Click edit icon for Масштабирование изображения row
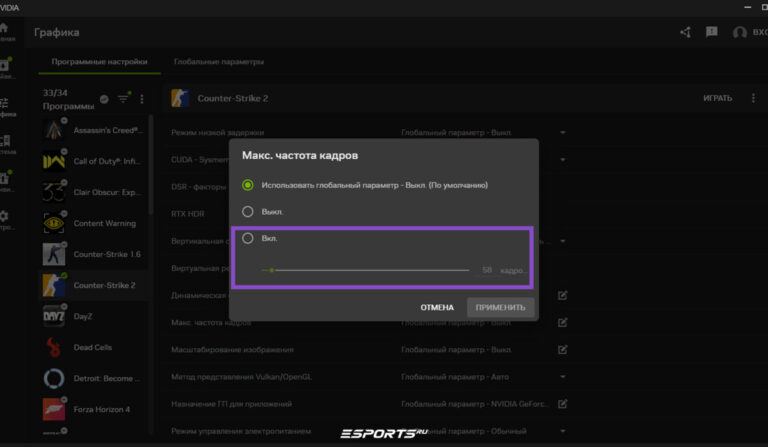768x447 pixels. coord(562,350)
